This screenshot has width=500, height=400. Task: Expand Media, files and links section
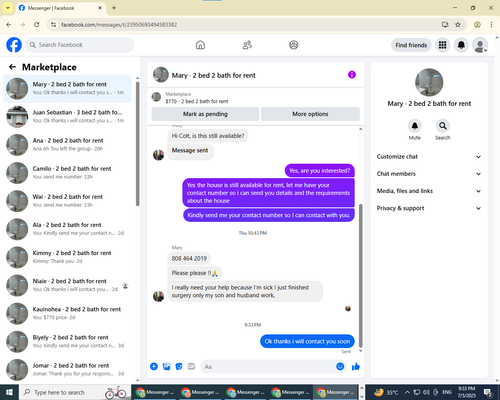(x=429, y=191)
